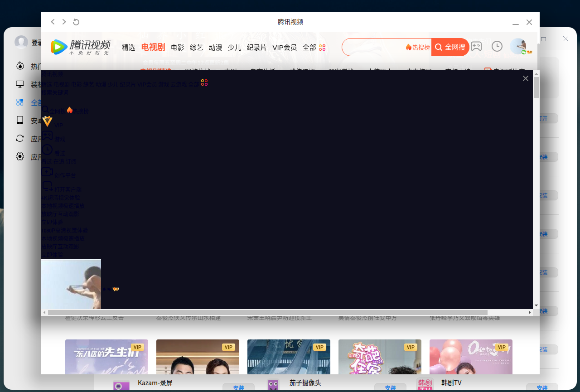Switch to the 电影 tab

click(x=177, y=47)
